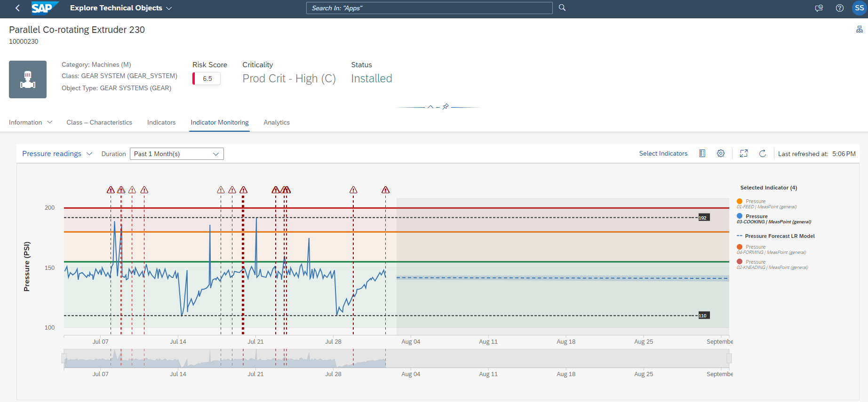Grab the left range slider handle
Screen dimensions: 868x402
pyautogui.click(x=64, y=359)
